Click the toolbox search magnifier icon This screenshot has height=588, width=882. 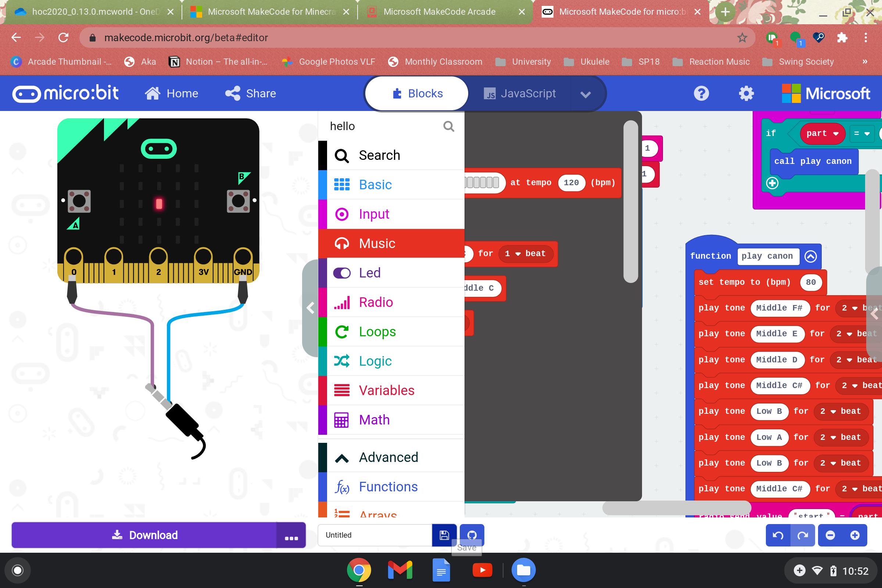point(448,126)
